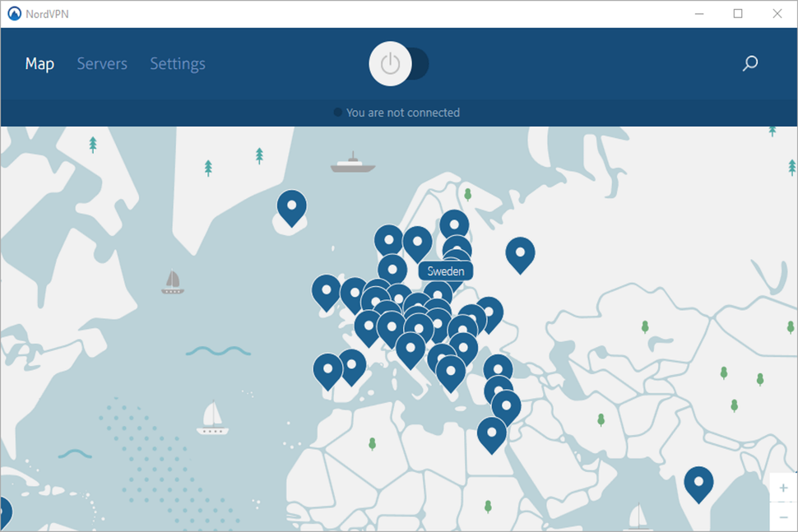
Task: Click the Sweden country label
Action: (445, 271)
